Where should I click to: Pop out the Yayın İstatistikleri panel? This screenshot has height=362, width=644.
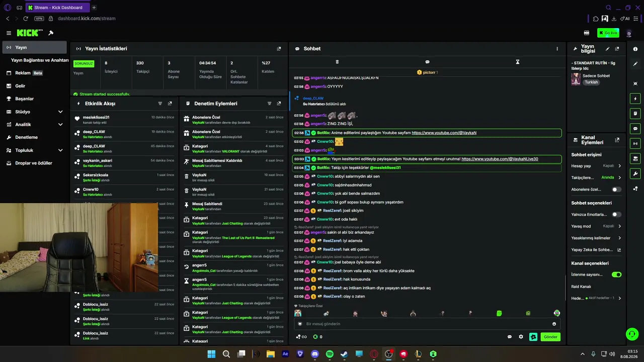279,49
